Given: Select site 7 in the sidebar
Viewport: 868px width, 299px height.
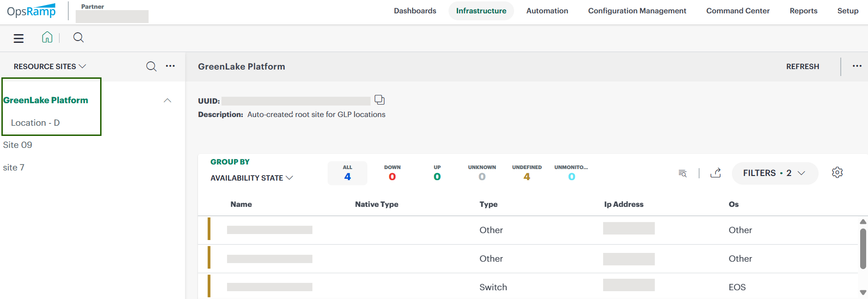Looking at the screenshot, I should tap(13, 167).
